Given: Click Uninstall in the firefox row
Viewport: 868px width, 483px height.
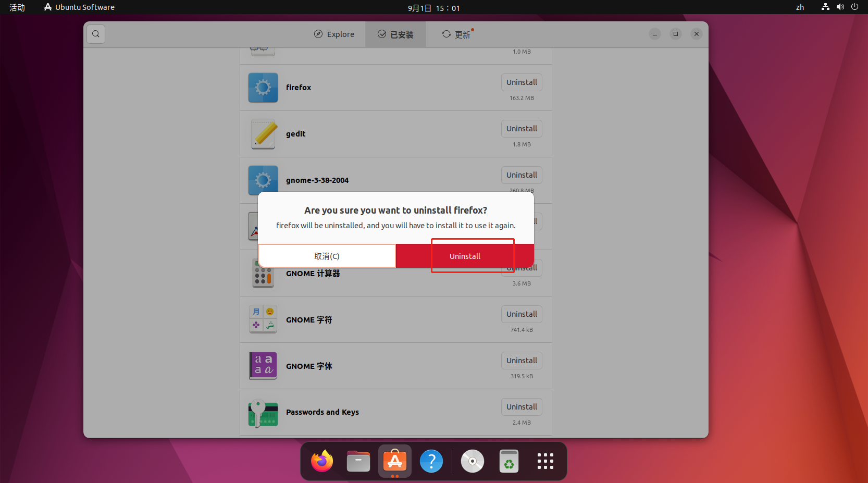Looking at the screenshot, I should (x=522, y=82).
